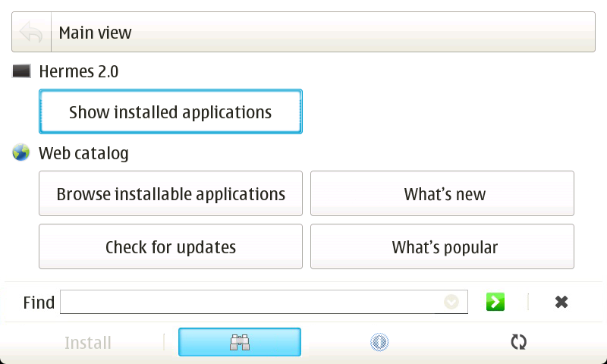
Task: Expand the Find field dropdown arrow
Action: coord(451,302)
